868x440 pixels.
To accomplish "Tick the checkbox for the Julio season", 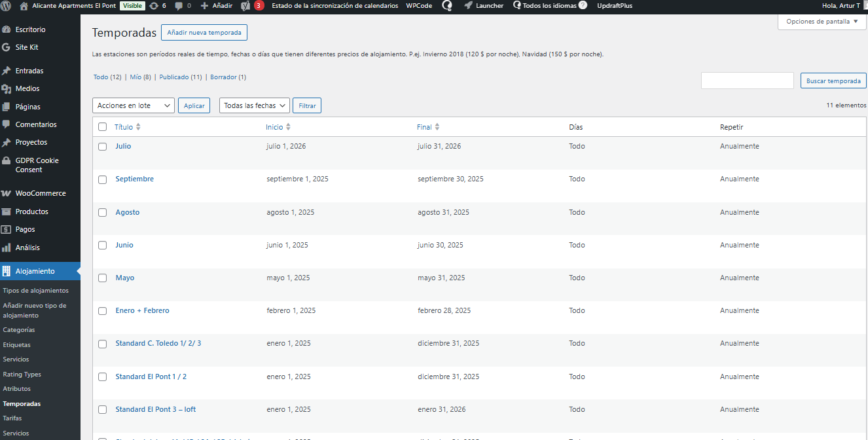I will pos(102,147).
